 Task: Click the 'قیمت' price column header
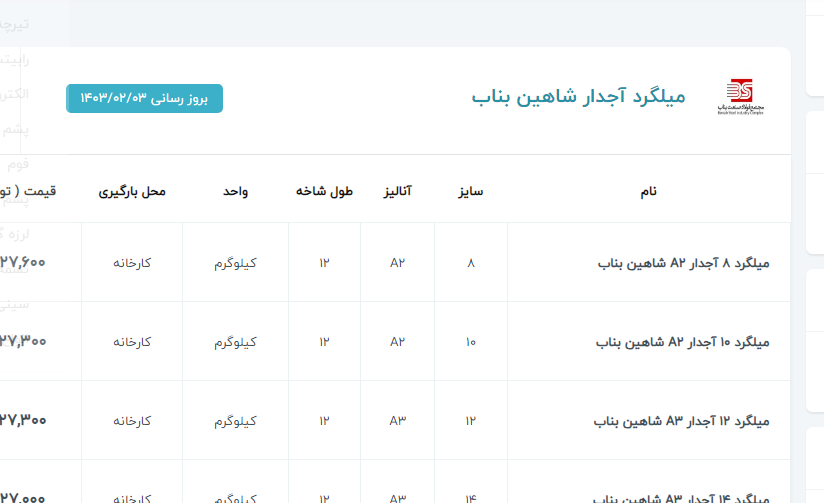(x=28, y=190)
